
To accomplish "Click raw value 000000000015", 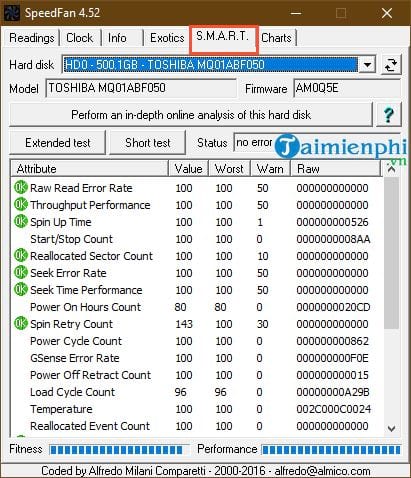I will coord(332,375).
